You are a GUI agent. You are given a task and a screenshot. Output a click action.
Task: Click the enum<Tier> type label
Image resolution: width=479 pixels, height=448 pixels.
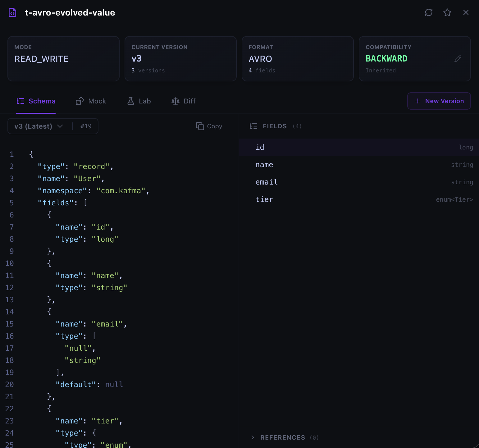(x=454, y=199)
